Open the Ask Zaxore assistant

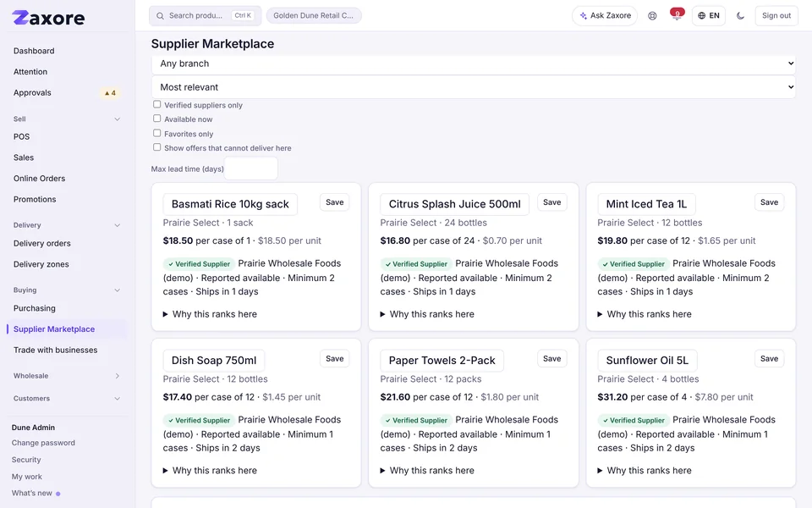click(x=605, y=15)
